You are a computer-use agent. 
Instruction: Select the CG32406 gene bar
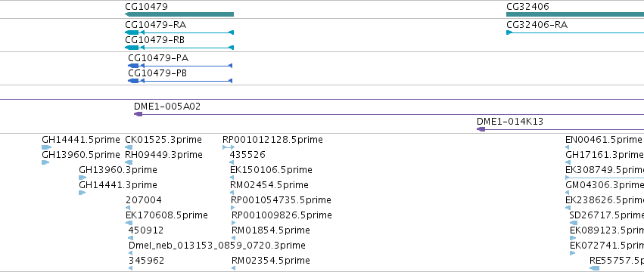point(575,14)
